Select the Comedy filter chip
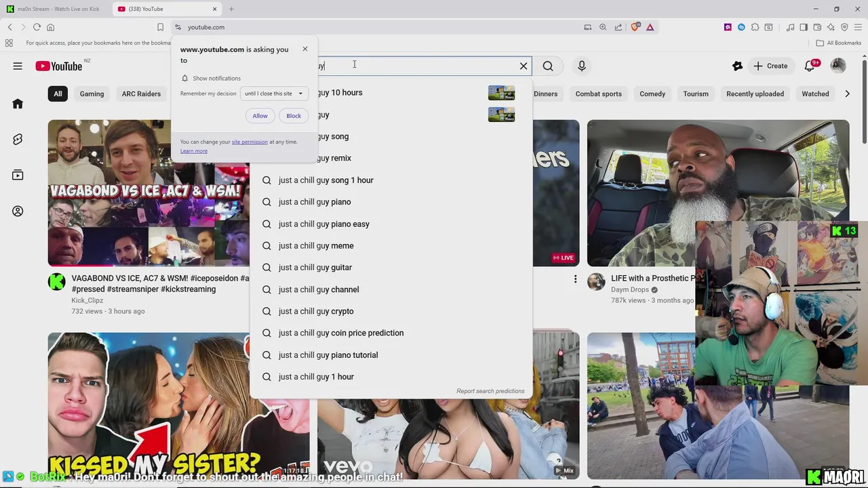868x488 pixels. [652, 94]
